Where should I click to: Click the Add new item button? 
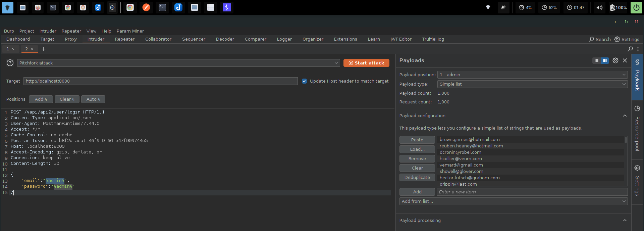click(x=417, y=192)
